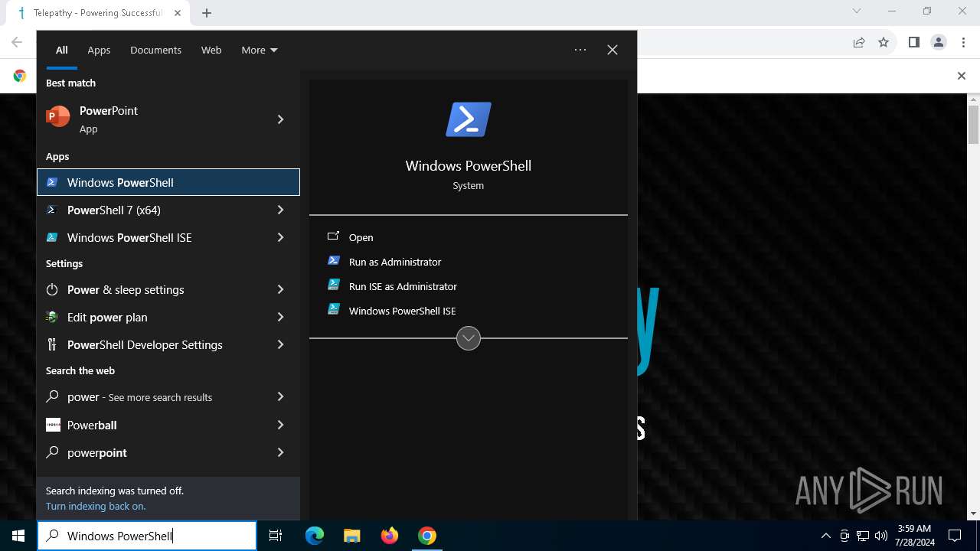Click the taskbar search input field

(147, 536)
